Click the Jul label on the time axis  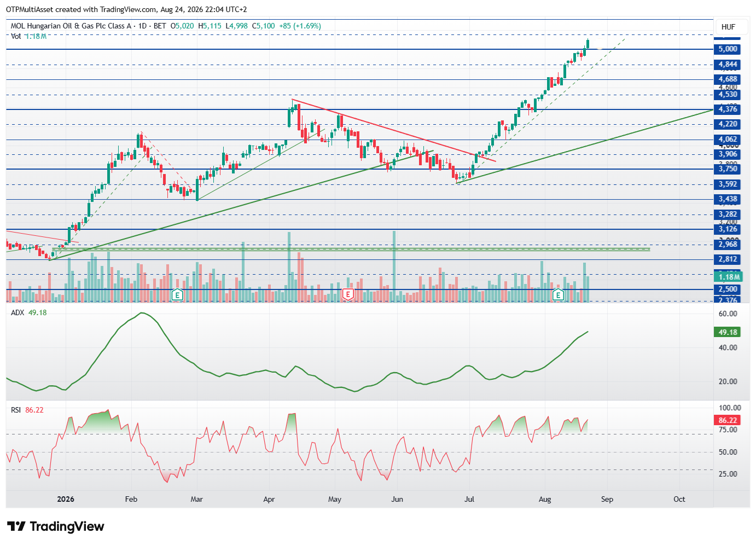coord(469,499)
